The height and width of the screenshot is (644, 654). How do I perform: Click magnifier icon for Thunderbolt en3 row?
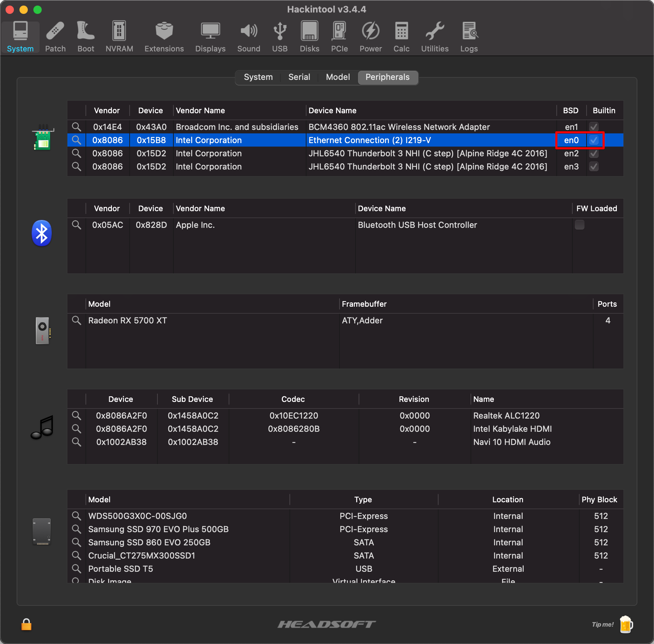tap(76, 166)
